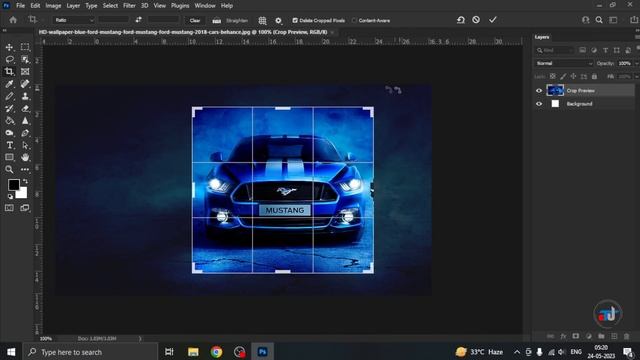640x360 pixels.
Task: Reset default foreground and background colors
Action: pos(10,196)
